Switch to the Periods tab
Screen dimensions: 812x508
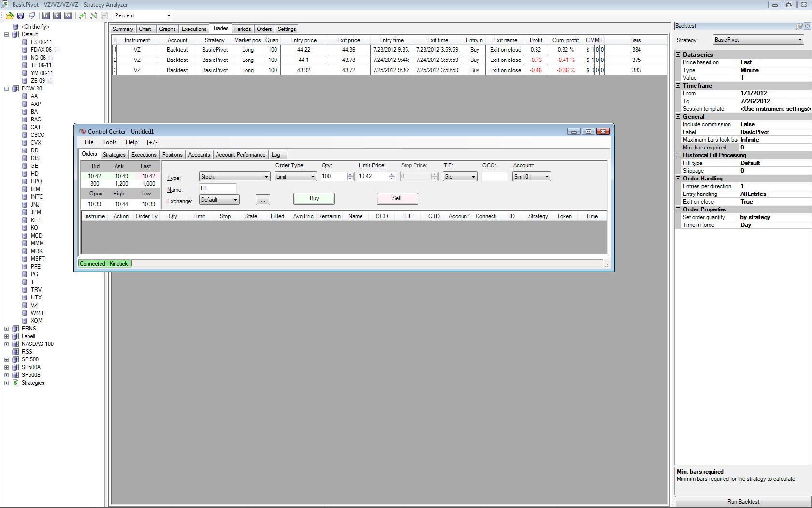click(x=243, y=29)
